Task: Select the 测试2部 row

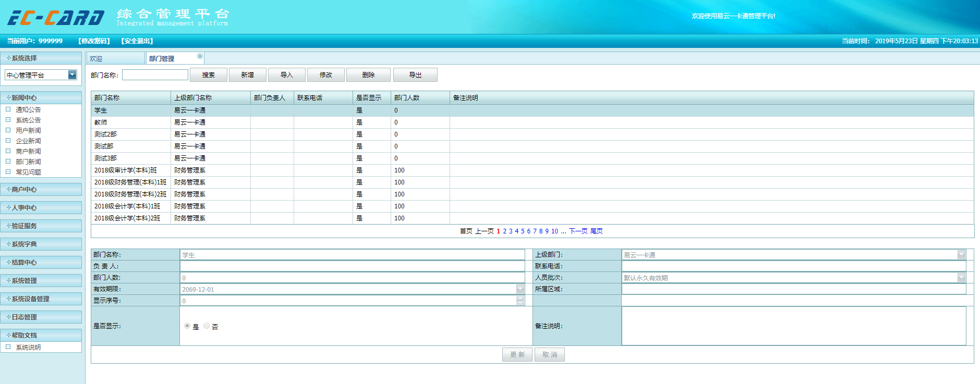Action: pyautogui.click(x=533, y=134)
